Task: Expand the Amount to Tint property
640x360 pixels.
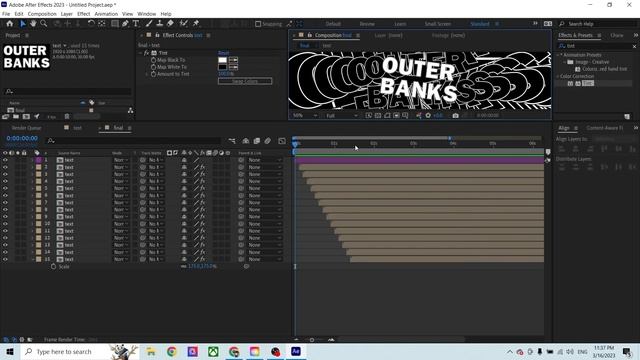Action: click(x=146, y=74)
